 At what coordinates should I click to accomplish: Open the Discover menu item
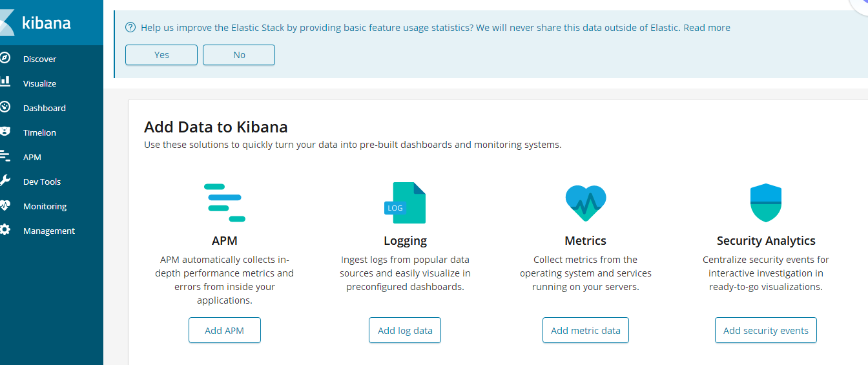pos(39,59)
